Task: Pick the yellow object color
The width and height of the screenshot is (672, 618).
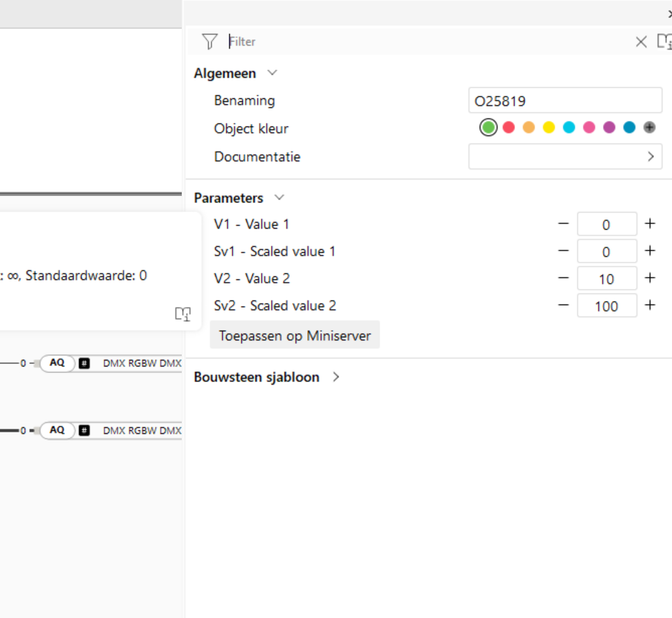Action: pos(549,128)
